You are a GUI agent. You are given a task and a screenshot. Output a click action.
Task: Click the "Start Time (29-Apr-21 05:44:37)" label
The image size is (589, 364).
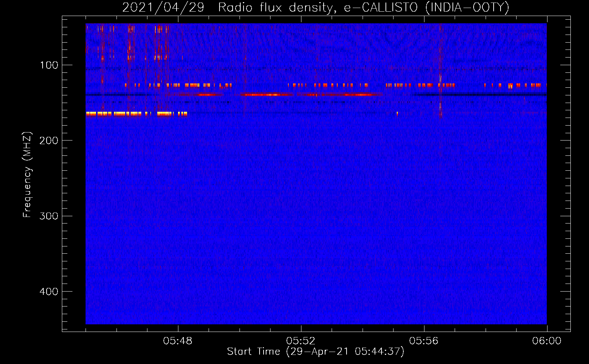(316, 352)
